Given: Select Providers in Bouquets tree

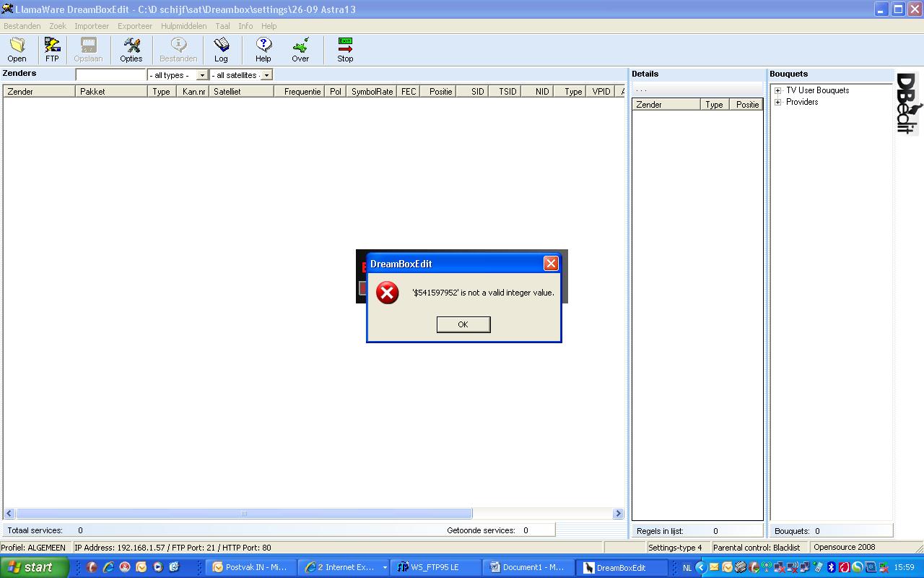Looking at the screenshot, I should point(802,102).
